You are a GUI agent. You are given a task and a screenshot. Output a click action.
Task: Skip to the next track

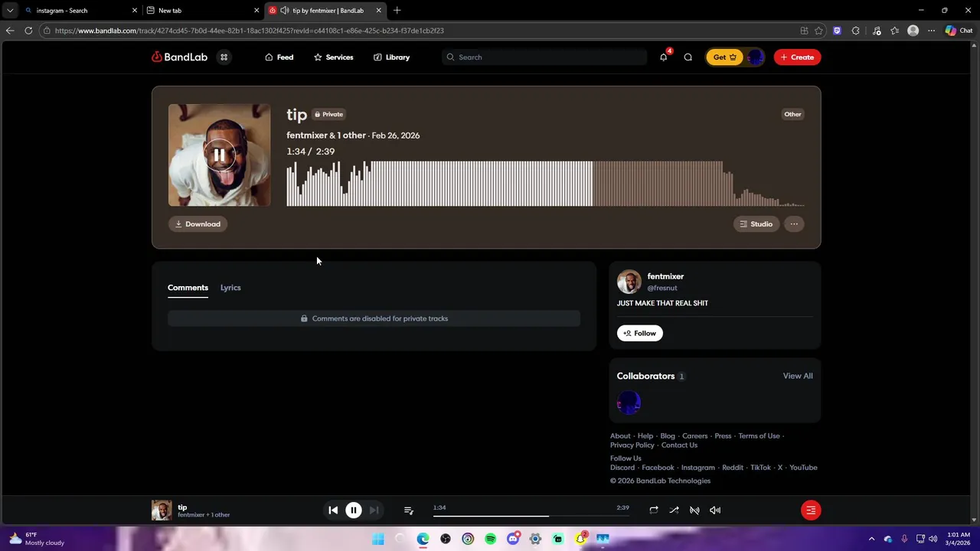click(374, 510)
